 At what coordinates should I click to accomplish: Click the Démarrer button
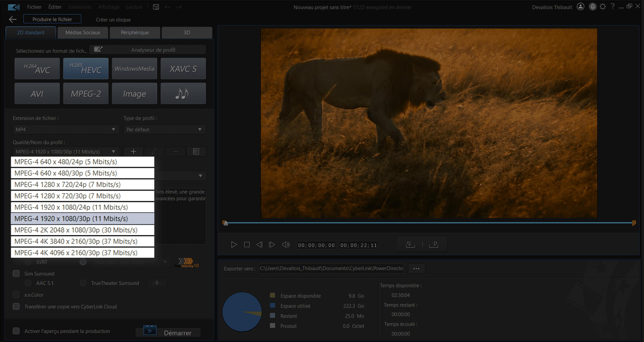(x=168, y=333)
